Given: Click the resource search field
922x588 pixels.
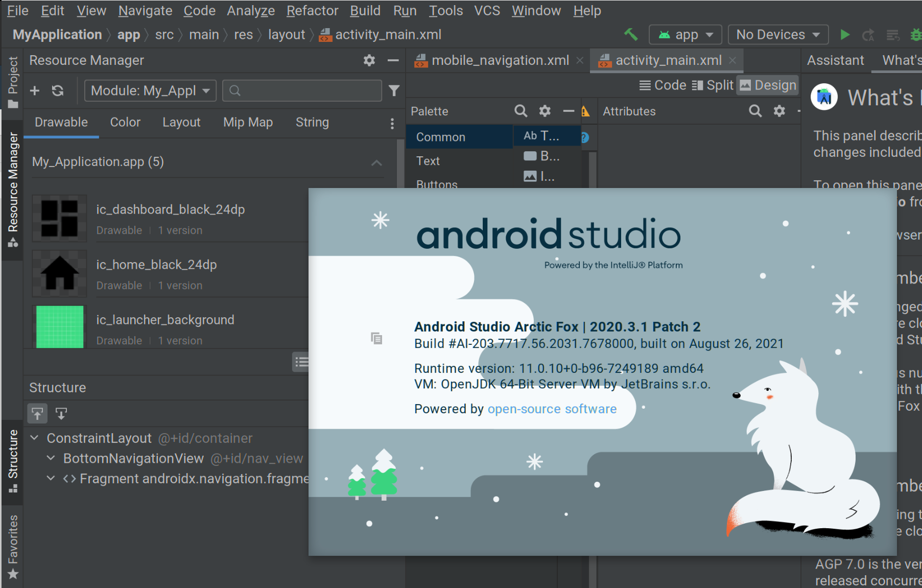Looking at the screenshot, I should [x=302, y=90].
